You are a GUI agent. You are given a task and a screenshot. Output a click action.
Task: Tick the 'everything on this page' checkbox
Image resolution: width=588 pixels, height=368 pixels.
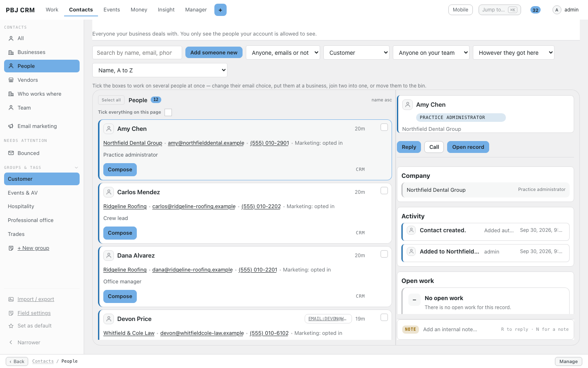[168, 112]
